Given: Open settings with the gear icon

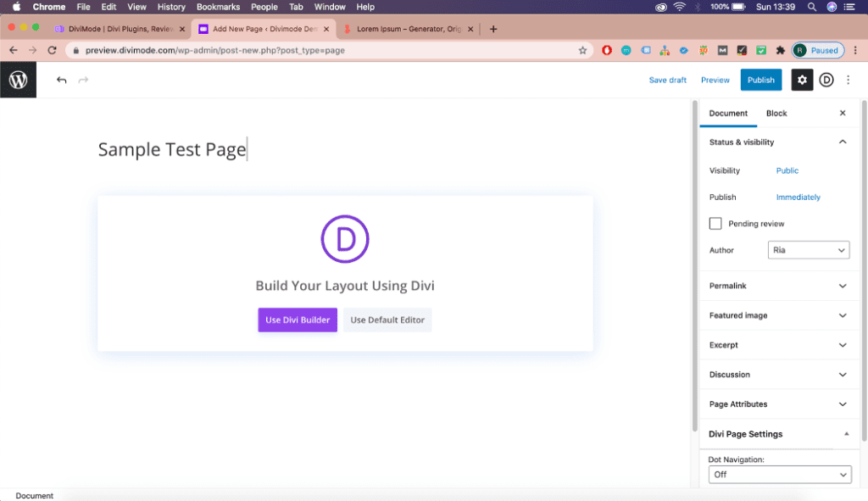Looking at the screenshot, I should [802, 80].
